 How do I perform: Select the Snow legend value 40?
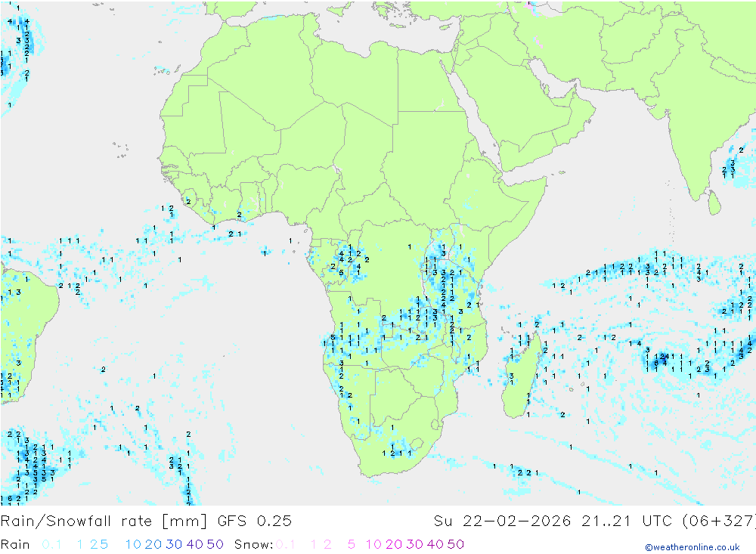coord(435,544)
